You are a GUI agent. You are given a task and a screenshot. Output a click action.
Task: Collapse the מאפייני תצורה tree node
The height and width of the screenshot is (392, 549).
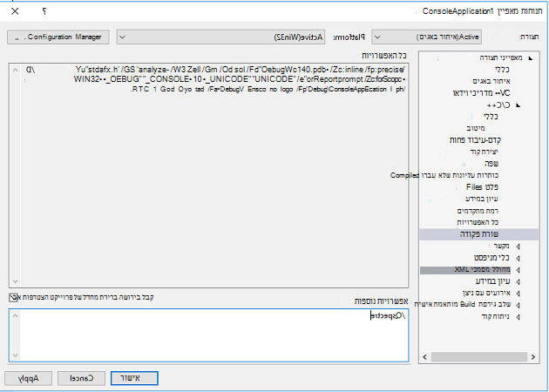point(531,58)
